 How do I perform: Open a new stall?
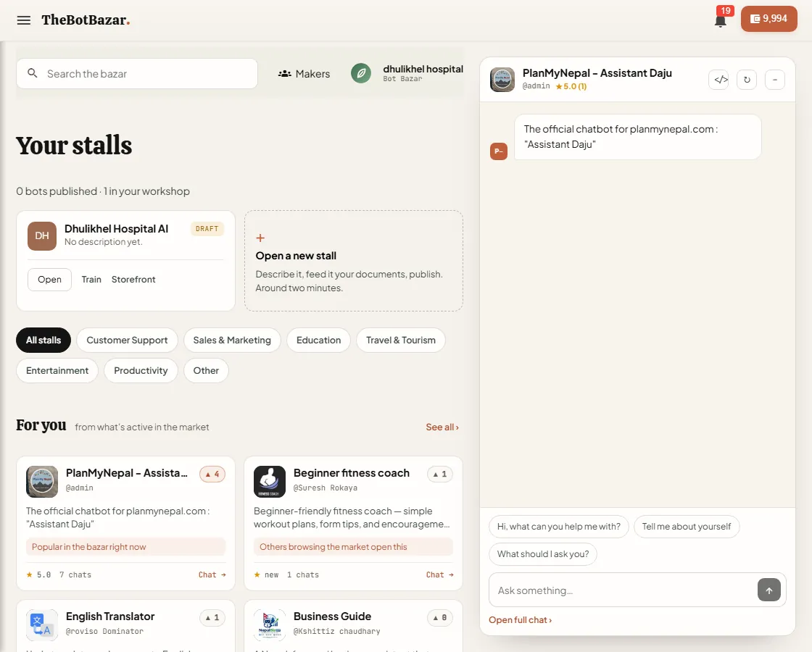354,261
